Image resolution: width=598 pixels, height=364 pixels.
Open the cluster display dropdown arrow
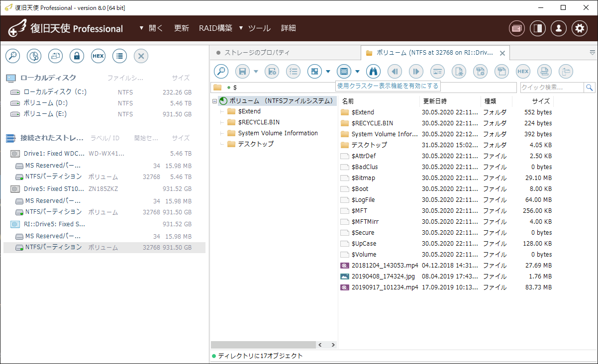pyautogui.click(x=358, y=72)
